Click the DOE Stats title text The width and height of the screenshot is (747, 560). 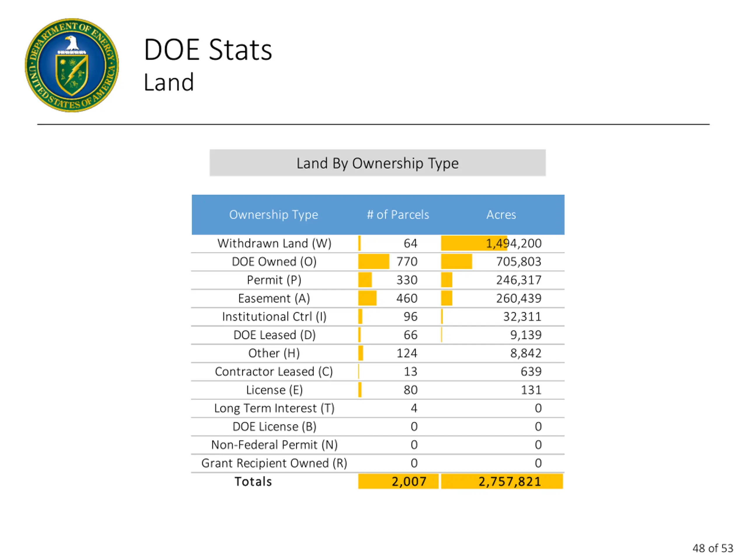[x=208, y=50]
